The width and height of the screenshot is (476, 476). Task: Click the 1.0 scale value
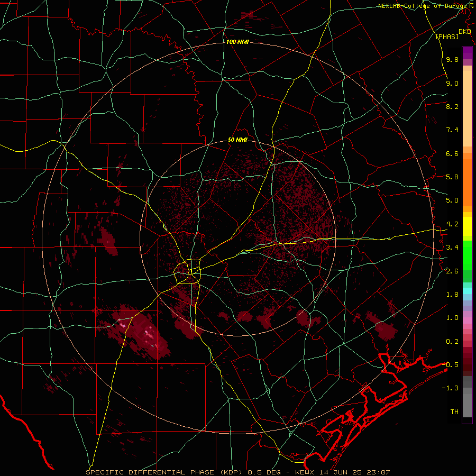[452, 318]
